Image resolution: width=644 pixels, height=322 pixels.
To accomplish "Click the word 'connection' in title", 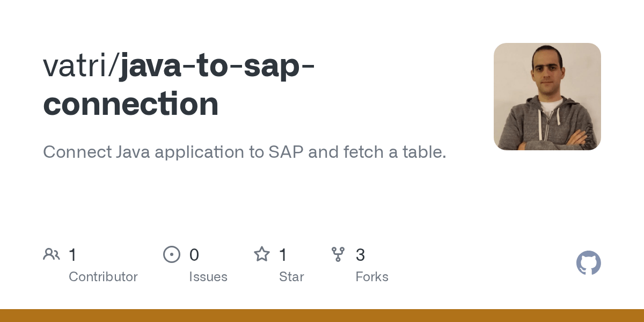I will click(131, 104).
